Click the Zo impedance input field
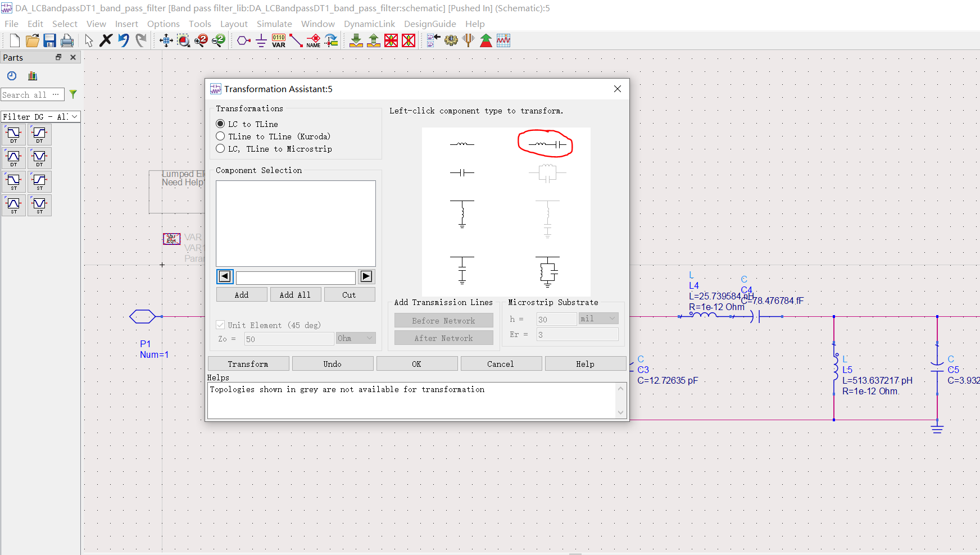Image resolution: width=980 pixels, height=555 pixels. click(289, 339)
